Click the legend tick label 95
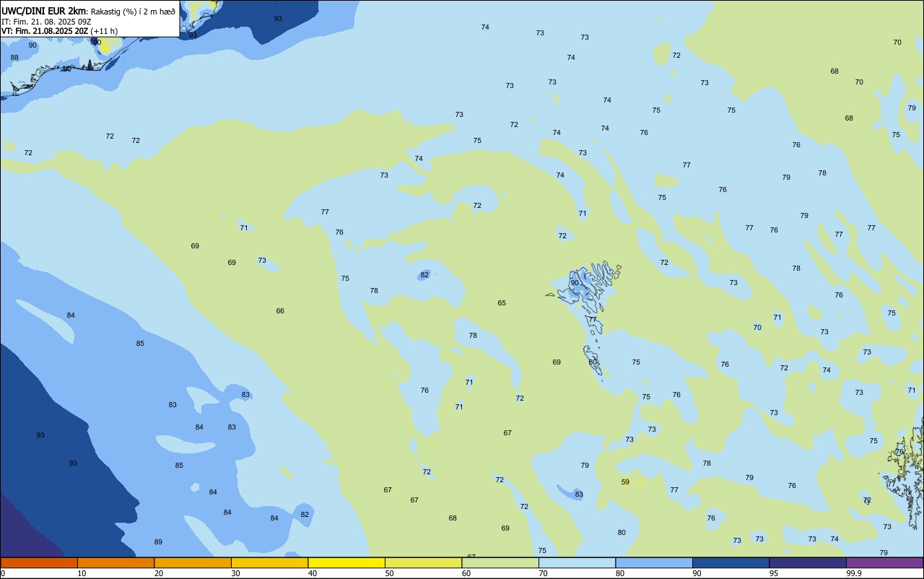 [x=774, y=573]
